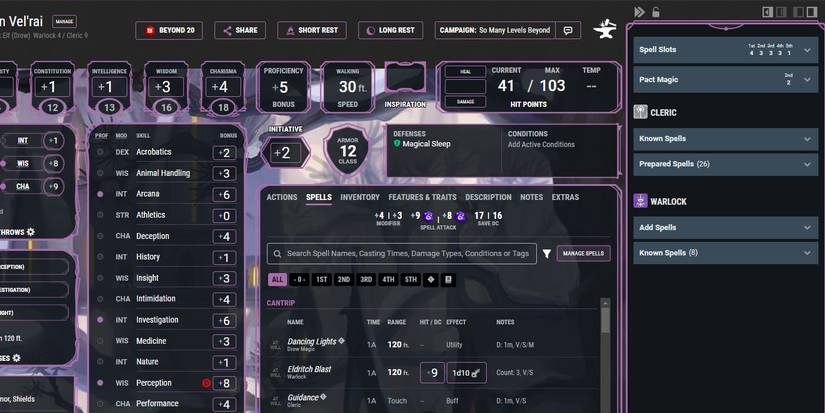This screenshot has height=413, width=825.
Task: Toggle the Inspiration box
Action: tap(405, 78)
